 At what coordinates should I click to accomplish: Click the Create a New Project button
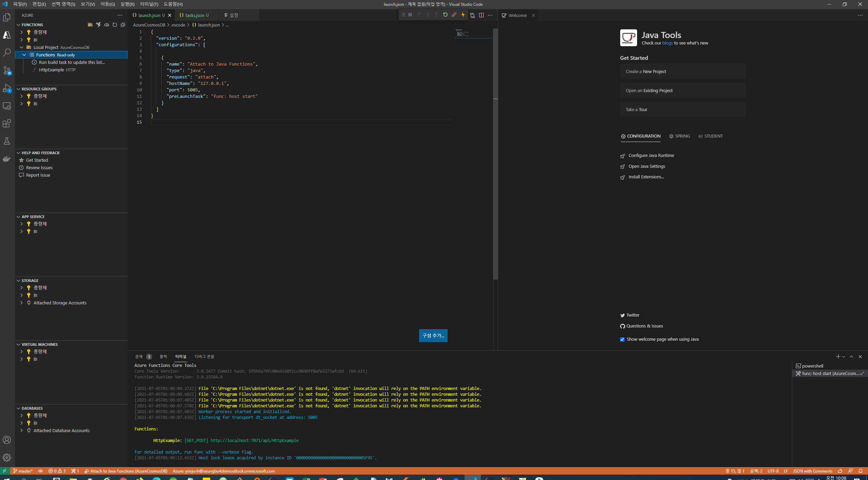click(x=682, y=71)
